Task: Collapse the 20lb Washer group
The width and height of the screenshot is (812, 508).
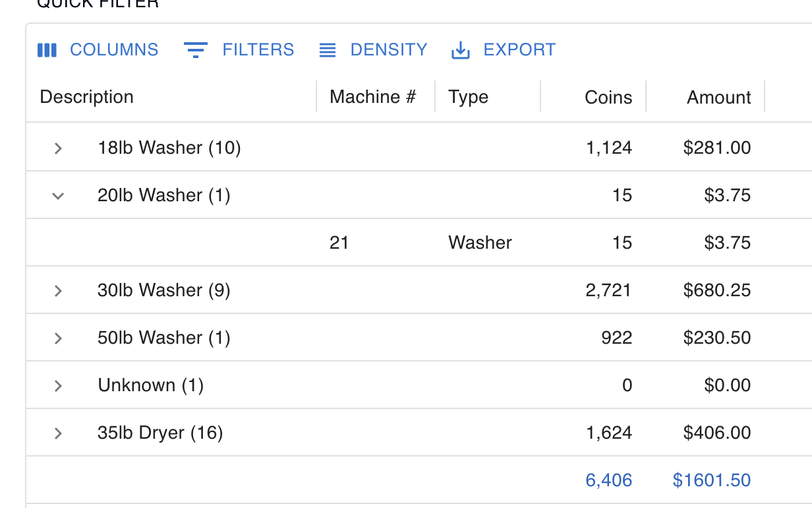Action: click(58, 195)
